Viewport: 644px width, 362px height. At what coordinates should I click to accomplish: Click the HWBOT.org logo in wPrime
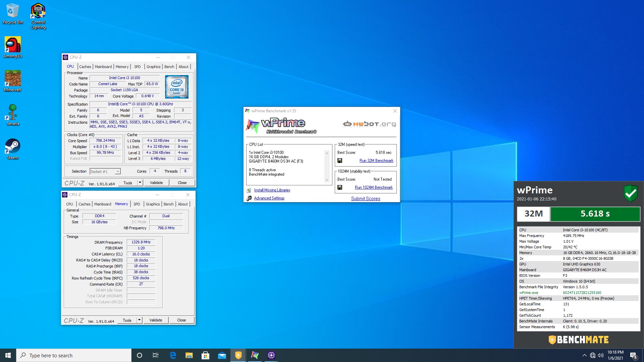coord(369,124)
